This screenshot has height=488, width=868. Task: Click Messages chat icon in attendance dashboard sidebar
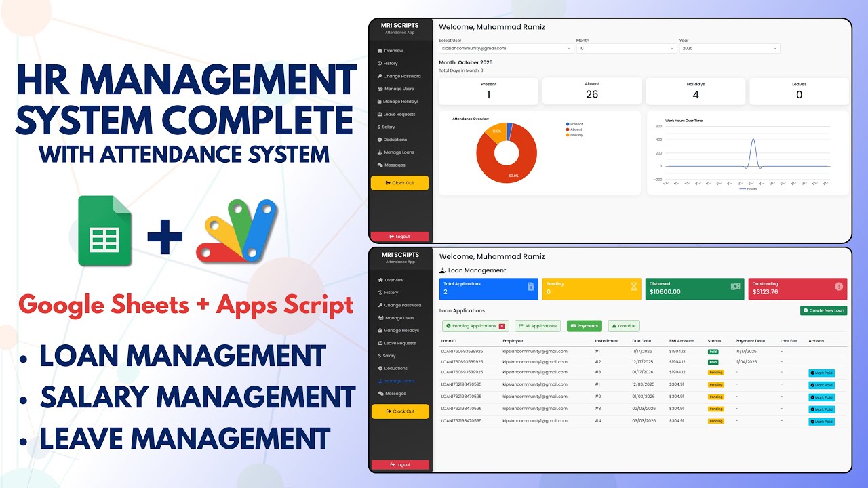pos(380,165)
